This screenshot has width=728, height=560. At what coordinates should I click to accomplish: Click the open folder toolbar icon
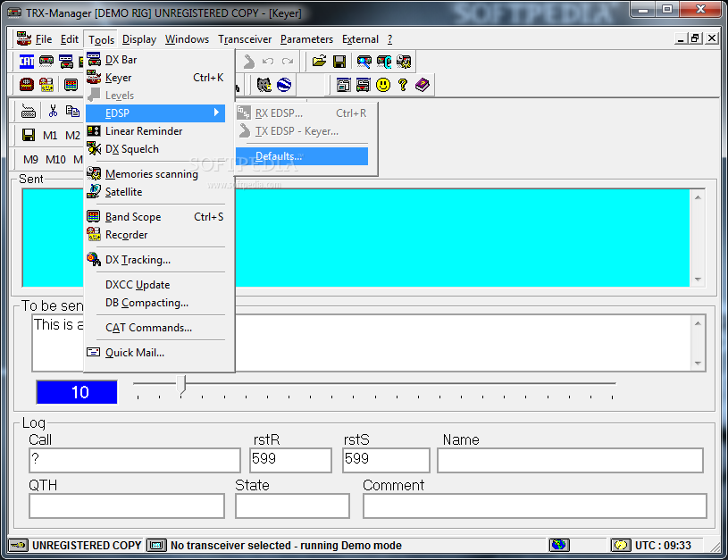coord(320,61)
